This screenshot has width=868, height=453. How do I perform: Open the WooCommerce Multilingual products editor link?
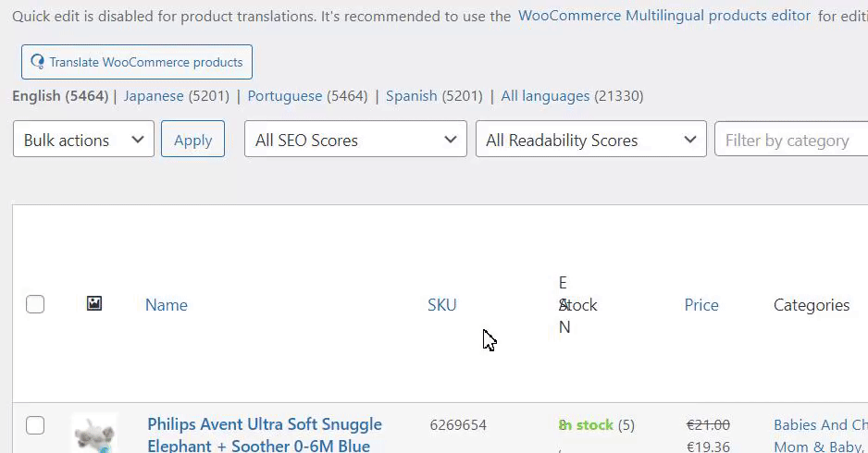[x=664, y=16]
